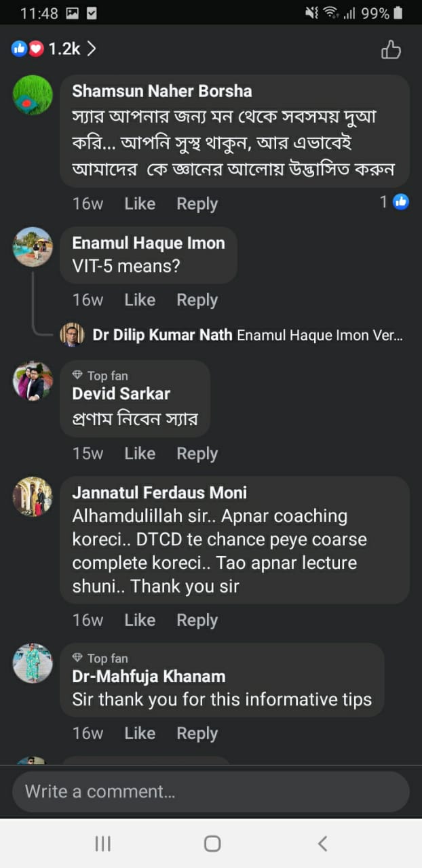422x868 pixels.
Task: Open Jannatul Ferdaus Moni's profile name link
Action: [159, 492]
